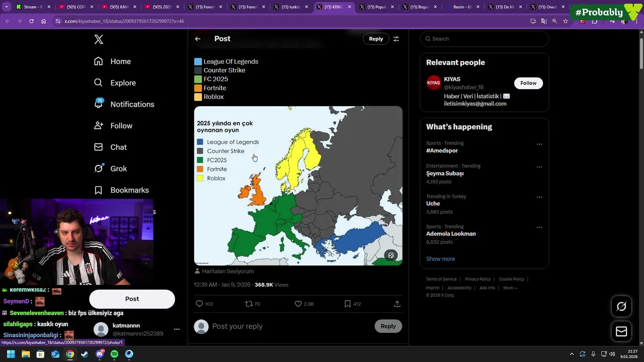This screenshot has height=362, width=644.
Task: Open Bookmarks in the sidebar
Action: 121,190
